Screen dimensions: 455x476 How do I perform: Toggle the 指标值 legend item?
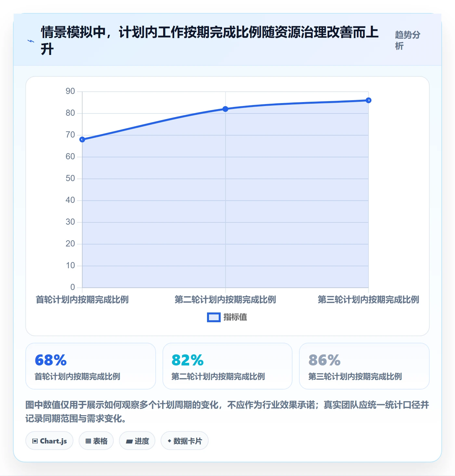coord(227,317)
